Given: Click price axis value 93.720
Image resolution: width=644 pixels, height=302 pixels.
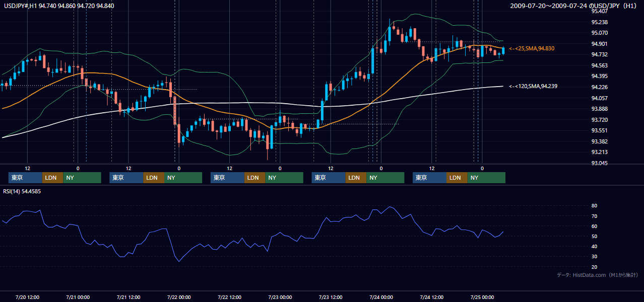Looking at the screenshot, I should click(600, 120).
